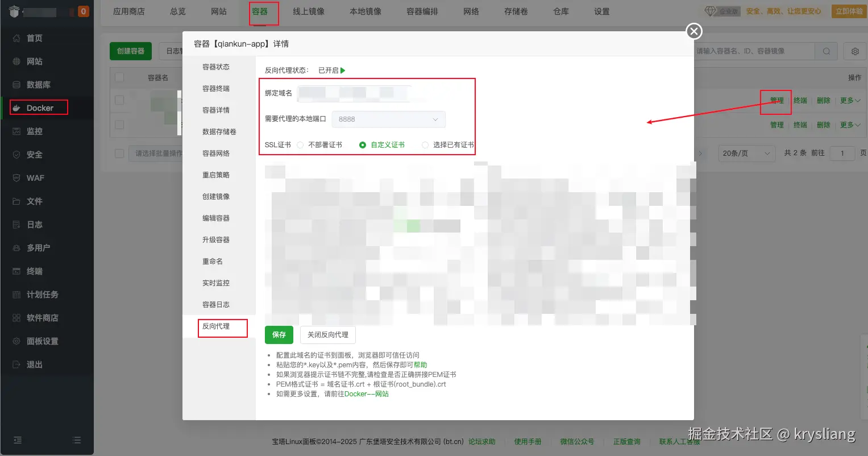Check the batch-operation checkbox below the table
Viewport: 868px width, 456px height.
coord(119,154)
